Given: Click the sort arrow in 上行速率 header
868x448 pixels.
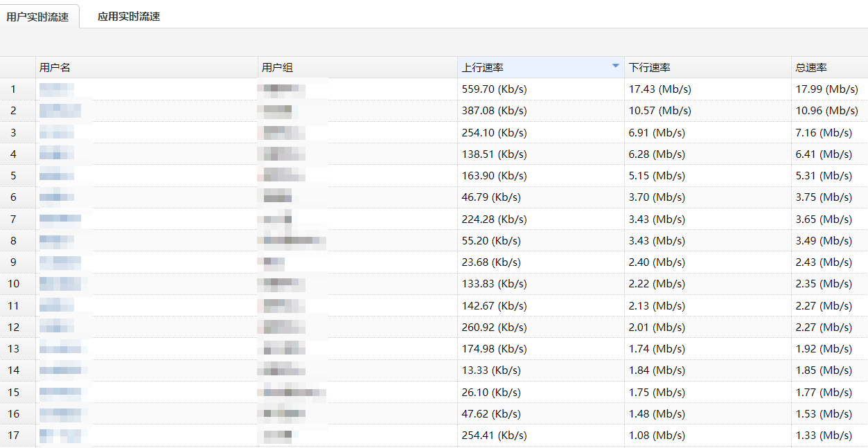Looking at the screenshot, I should pyautogui.click(x=615, y=66).
